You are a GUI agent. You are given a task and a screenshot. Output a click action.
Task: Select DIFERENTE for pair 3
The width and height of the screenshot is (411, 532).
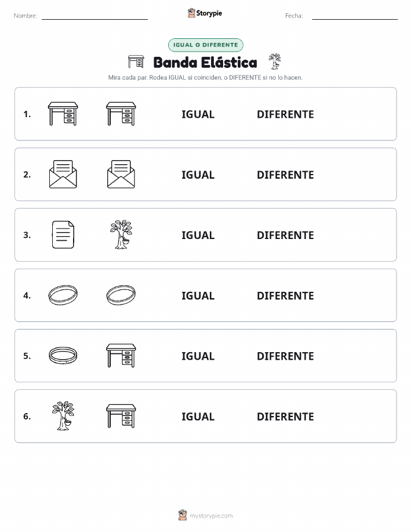285,235
